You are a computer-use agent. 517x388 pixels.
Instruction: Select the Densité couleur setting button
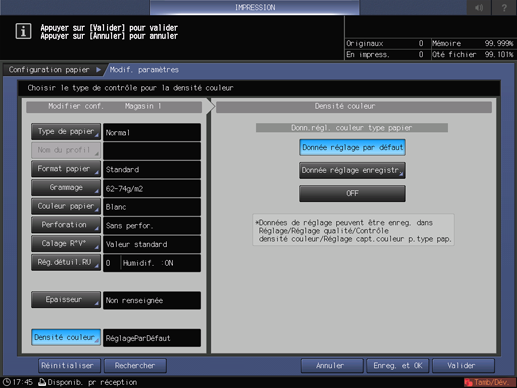pyautogui.click(x=66, y=337)
